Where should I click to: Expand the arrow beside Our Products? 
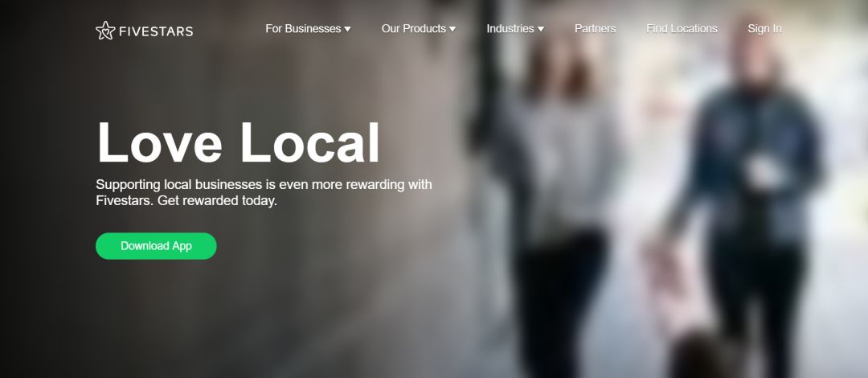point(452,30)
